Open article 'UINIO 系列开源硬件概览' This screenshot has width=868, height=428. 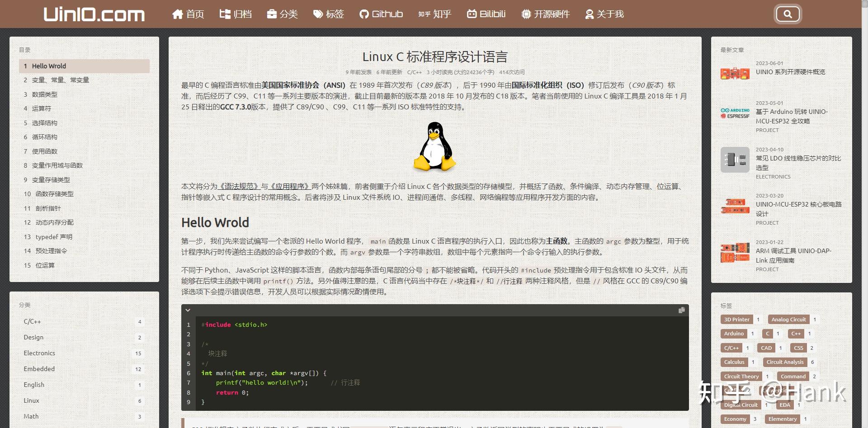pos(790,71)
